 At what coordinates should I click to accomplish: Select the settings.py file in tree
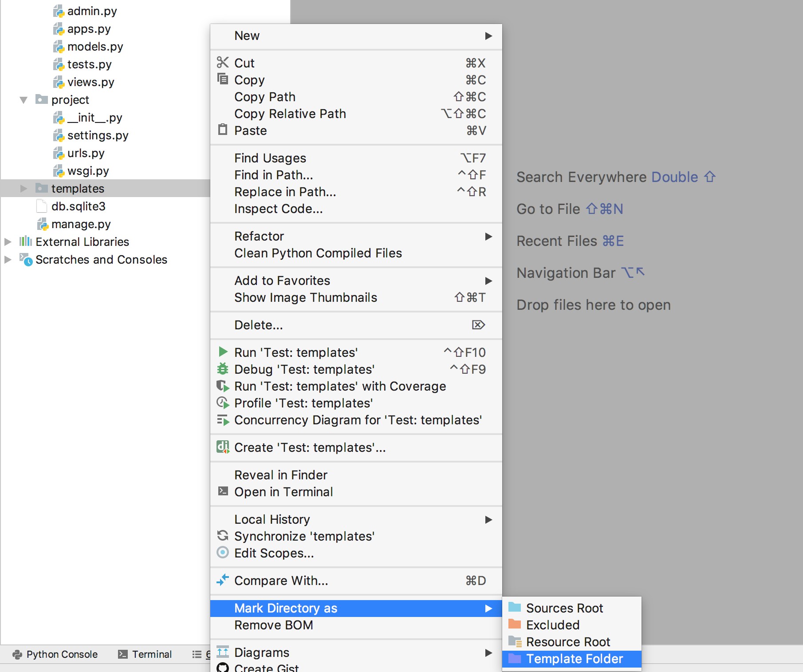point(98,135)
